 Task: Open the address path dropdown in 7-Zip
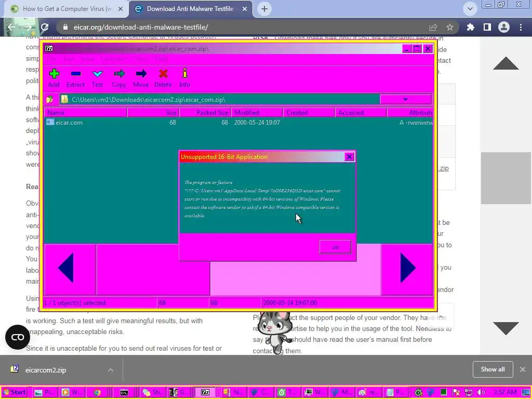pos(405,99)
